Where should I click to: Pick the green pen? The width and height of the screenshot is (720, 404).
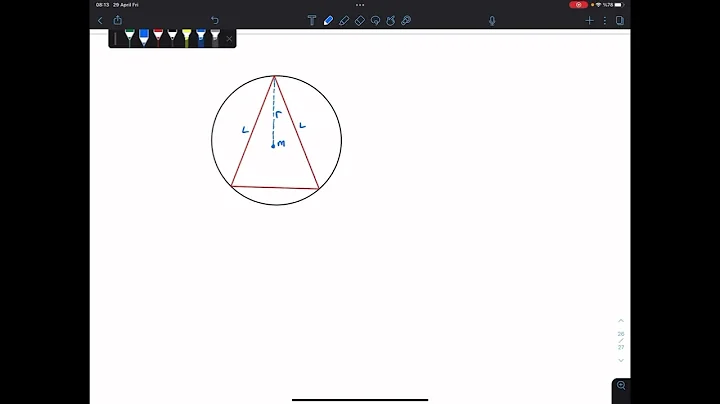pyautogui.click(x=129, y=38)
